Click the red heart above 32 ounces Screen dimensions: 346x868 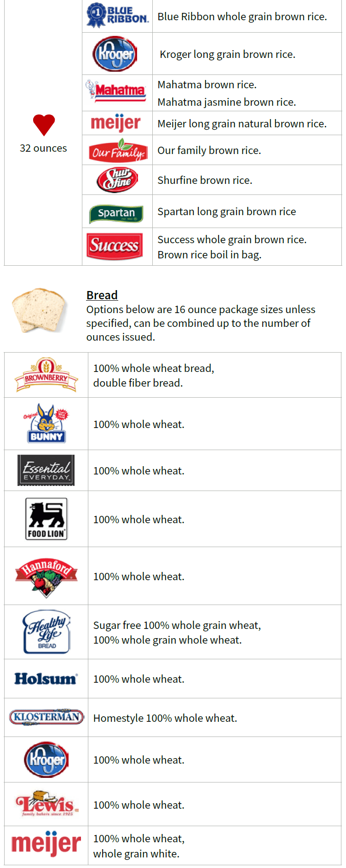click(x=44, y=125)
